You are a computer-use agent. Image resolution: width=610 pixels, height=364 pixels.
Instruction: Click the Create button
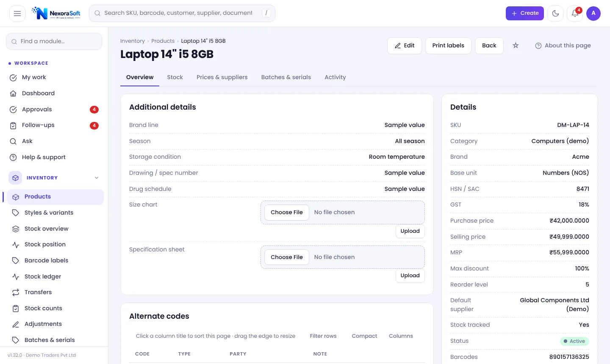pos(525,14)
